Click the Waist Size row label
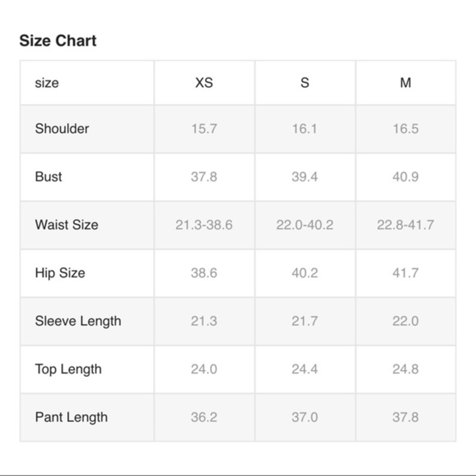The image size is (476, 476). (x=67, y=225)
